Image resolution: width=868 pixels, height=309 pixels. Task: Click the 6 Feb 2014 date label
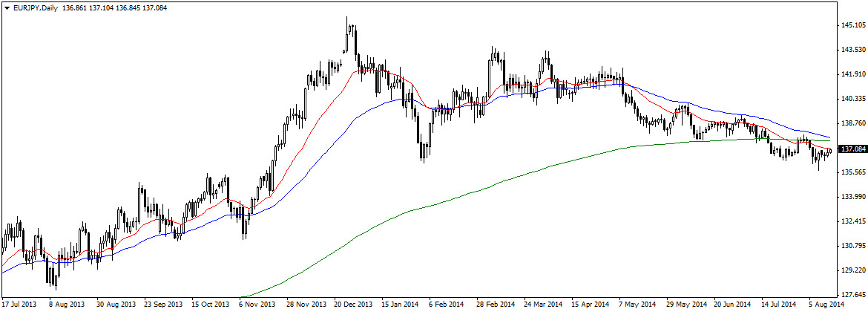point(448,304)
